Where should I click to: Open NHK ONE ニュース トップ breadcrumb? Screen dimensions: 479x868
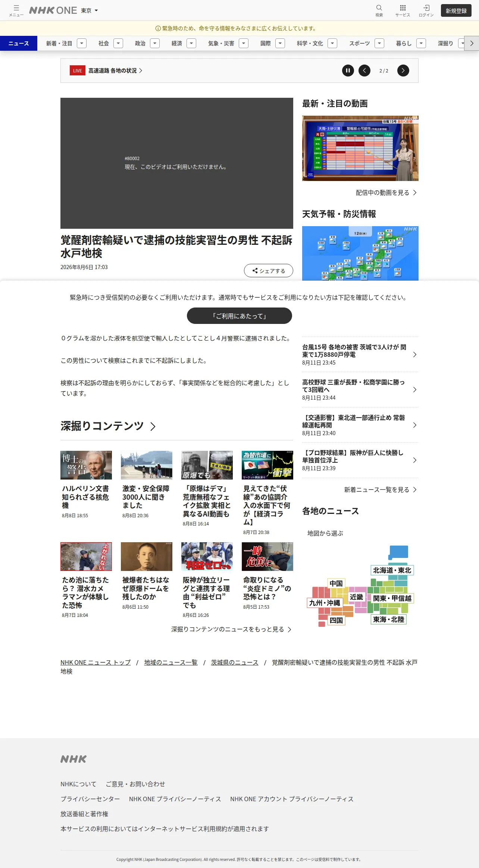click(96, 662)
